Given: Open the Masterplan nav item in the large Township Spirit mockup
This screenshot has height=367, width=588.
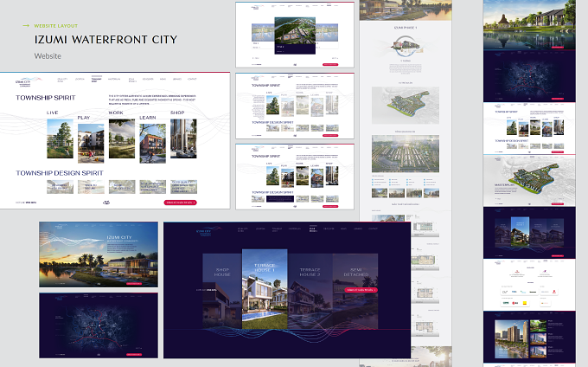Looking at the screenshot, I should [114, 79].
